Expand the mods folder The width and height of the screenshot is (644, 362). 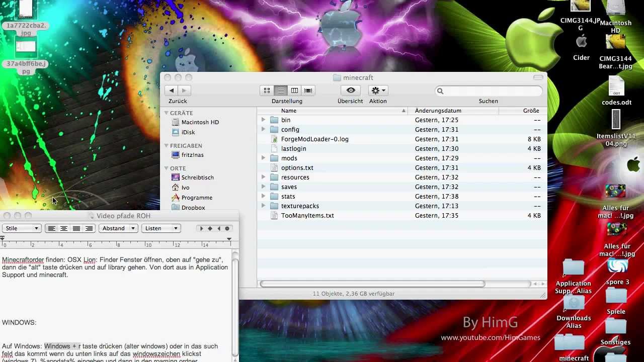(x=263, y=158)
